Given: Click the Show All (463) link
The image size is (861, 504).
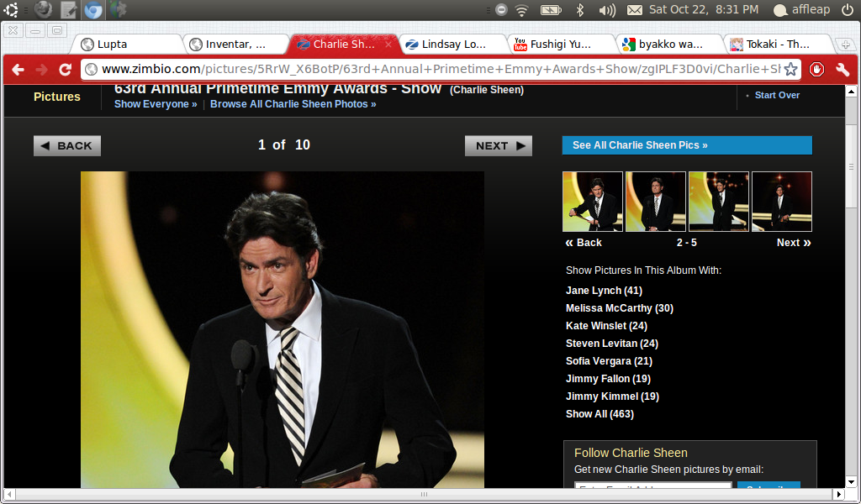Looking at the screenshot, I should (600, 414).
